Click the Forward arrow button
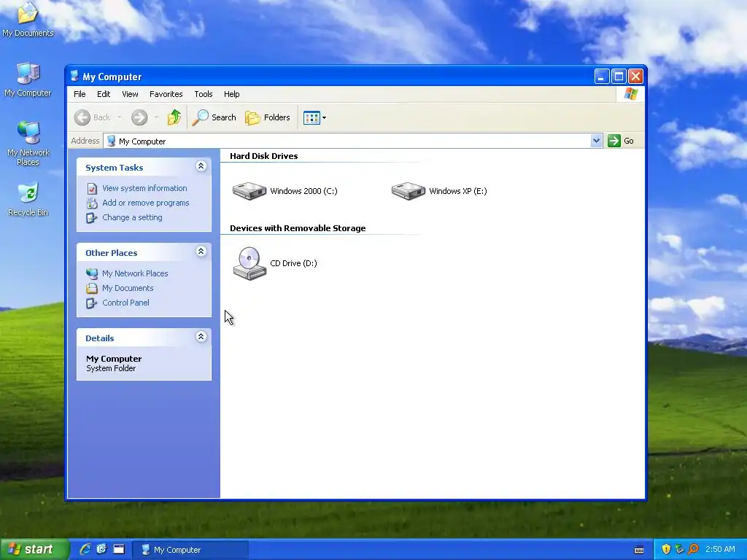747x560 pixels. pyautogui.click(x=139, y=117)
